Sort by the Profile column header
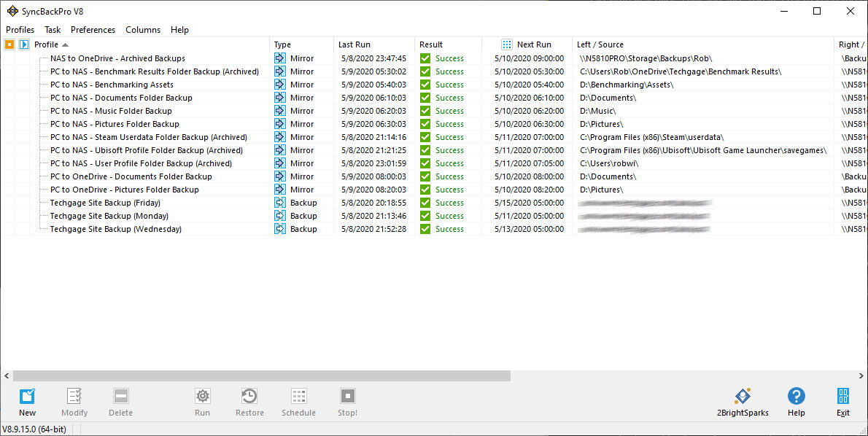The image size is (868, 436). [x=47, y=44]
